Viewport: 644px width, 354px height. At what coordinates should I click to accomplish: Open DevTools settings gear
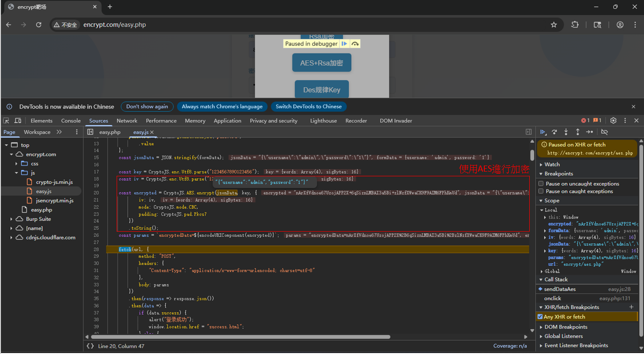[x=613, y=121]
